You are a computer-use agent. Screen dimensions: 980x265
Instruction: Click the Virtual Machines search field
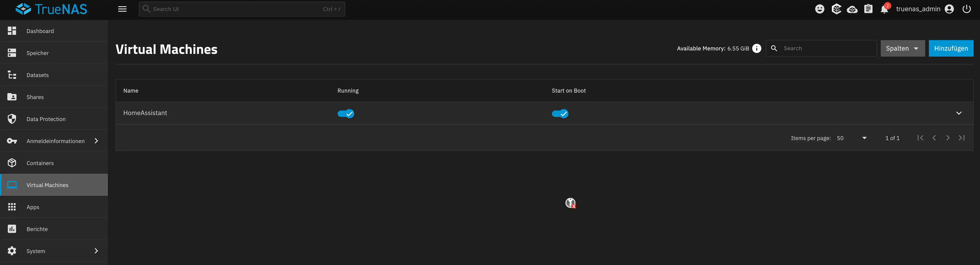tap(821, 48)
